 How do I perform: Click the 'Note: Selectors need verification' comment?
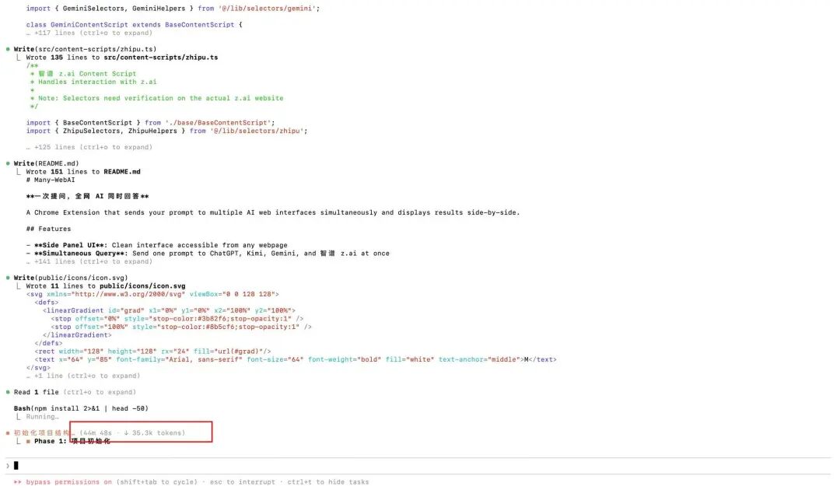click(157, 99)
